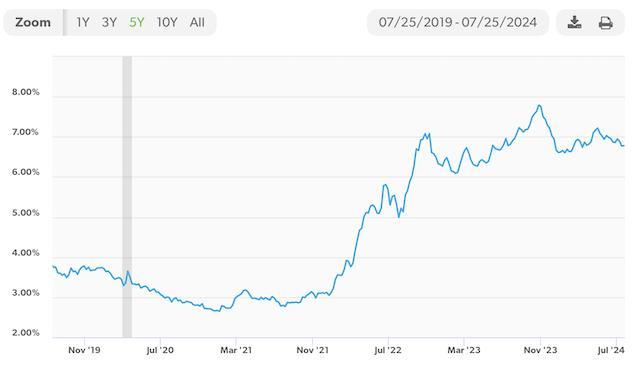
Task: Print the mortgage rate chart
Action: pyautogui.click(x=605, y=22)
